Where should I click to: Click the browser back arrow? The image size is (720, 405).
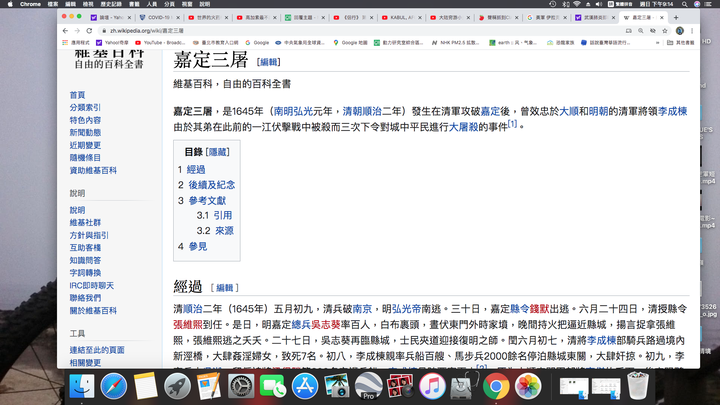click(65, 31)
